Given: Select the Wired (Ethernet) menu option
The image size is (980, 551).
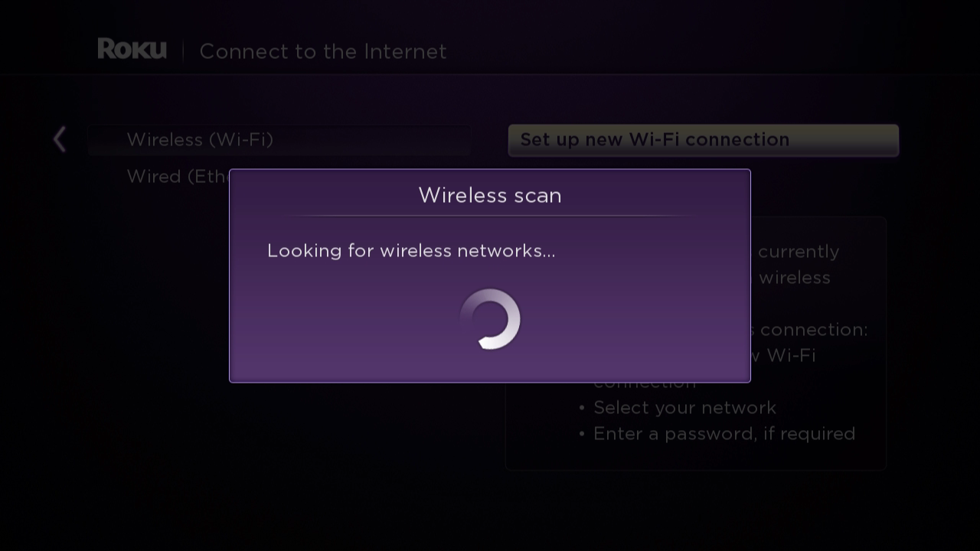Looking at the screenshot, I should [x=178, y=177].
